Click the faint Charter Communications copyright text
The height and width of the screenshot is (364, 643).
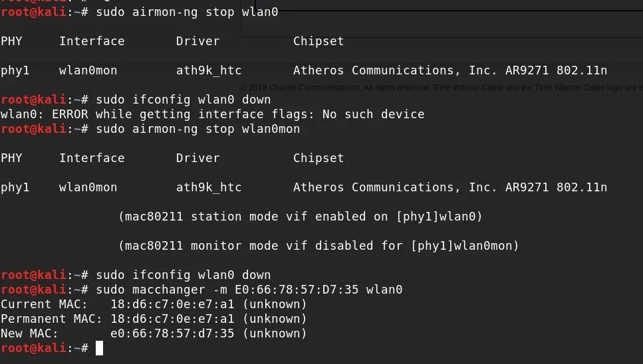click(442, 88)
